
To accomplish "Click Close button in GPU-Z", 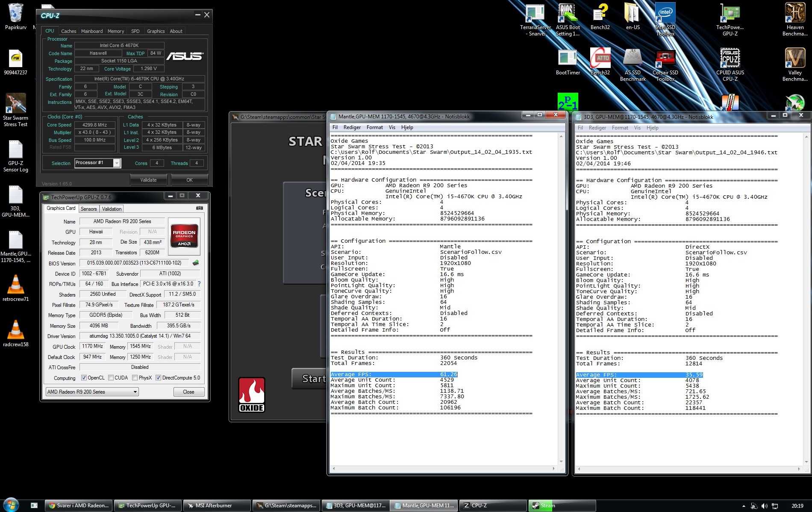I will tap(188, 392).
